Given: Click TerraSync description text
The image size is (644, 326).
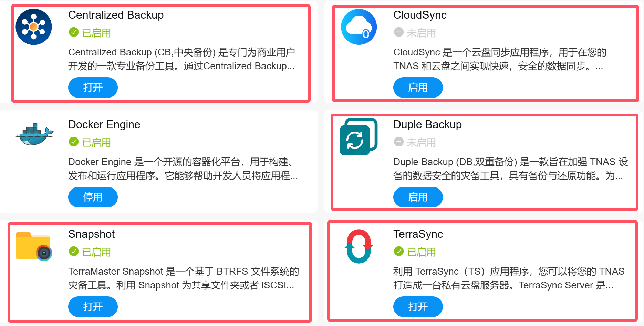Looking at the screenshot, I should pyautogui.click(x=509, y=278).
